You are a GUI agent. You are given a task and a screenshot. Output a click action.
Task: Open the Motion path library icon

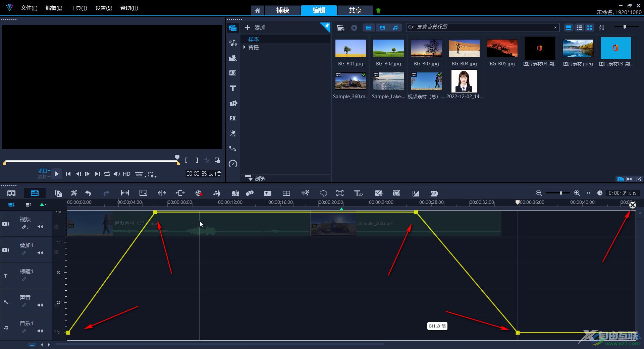(x=233, y=149)
